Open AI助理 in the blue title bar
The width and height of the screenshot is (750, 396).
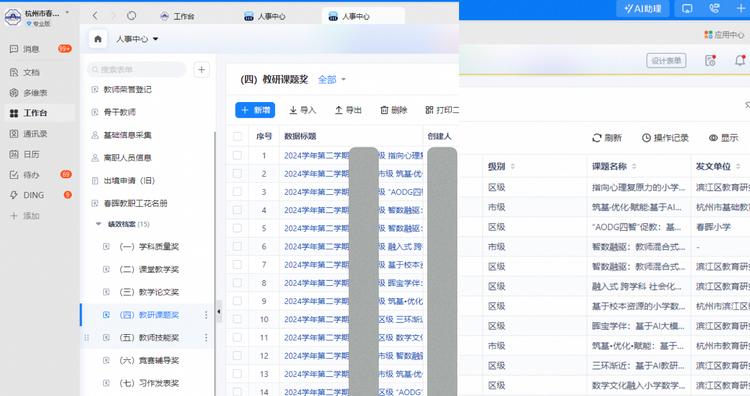pos(642,9)
